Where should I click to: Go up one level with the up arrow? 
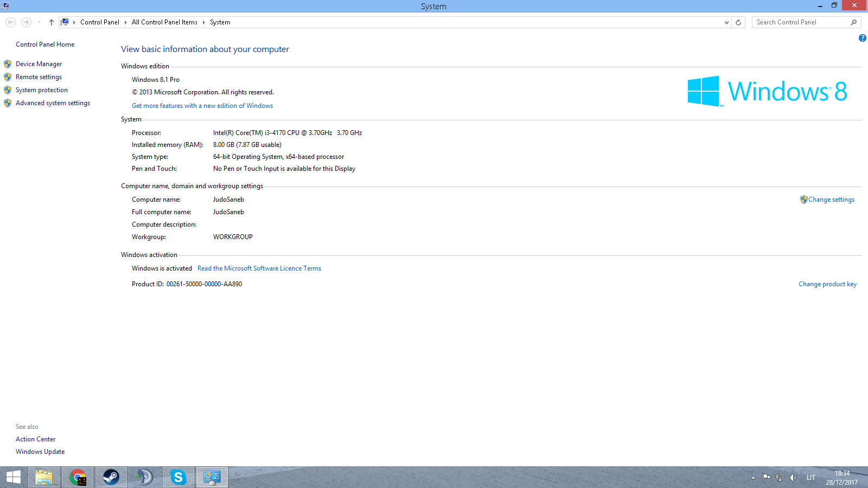coord(51,22)
